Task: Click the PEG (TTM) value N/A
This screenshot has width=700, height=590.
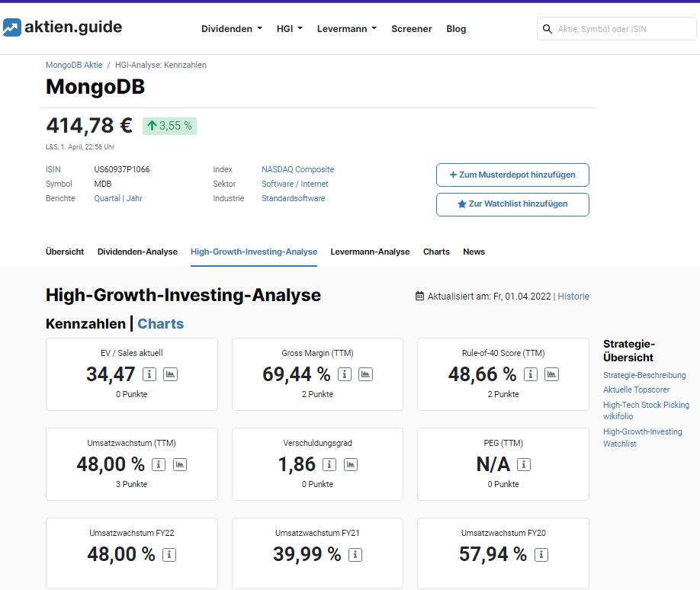Action: click(493, 464)
